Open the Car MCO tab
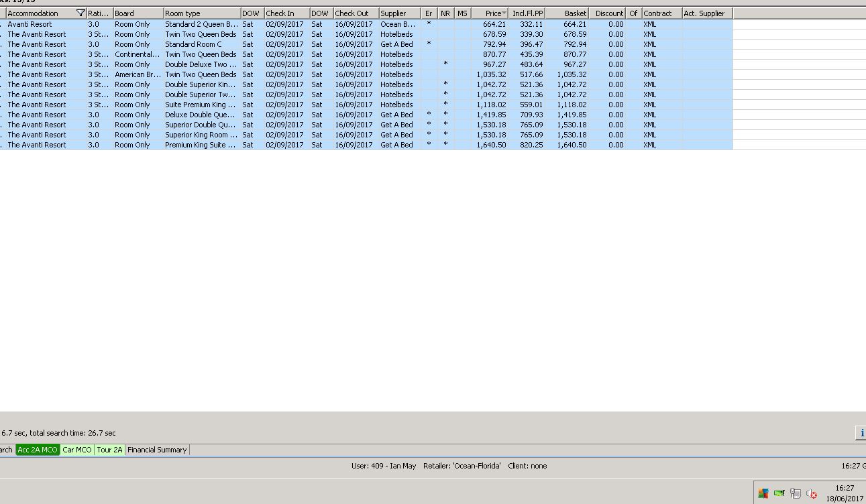The width and height of the screenshot is (866, 504). 77,450
